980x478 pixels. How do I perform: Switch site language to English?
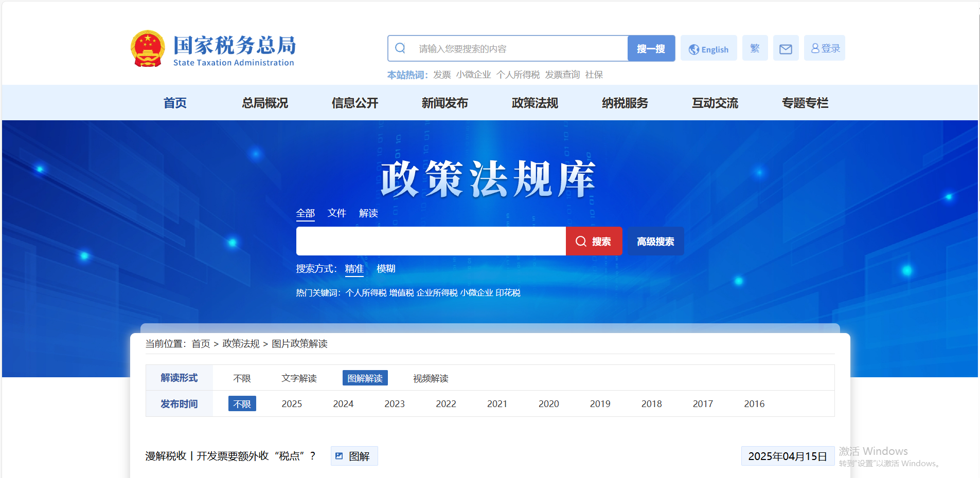(708, 48)
